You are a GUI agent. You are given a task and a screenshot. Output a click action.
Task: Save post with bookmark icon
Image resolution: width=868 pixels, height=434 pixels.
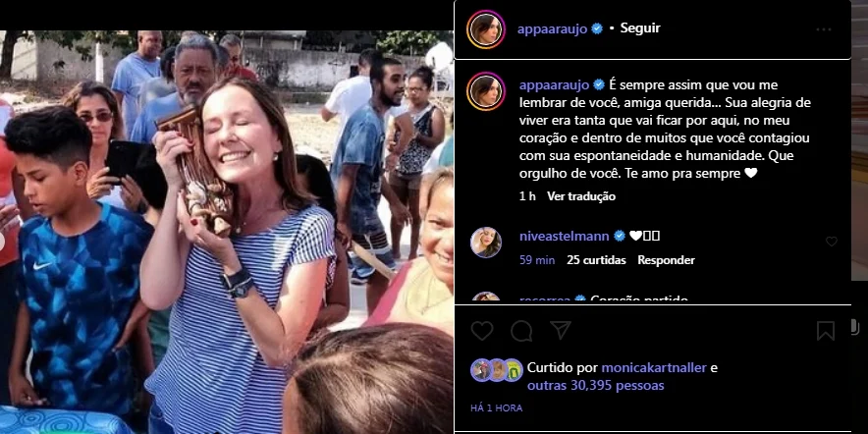[x=826, y=331]
